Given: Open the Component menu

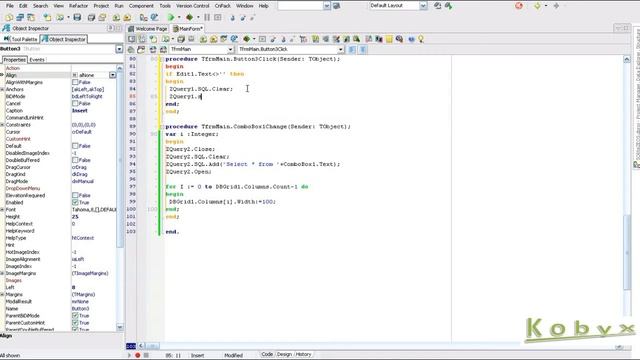Looking at the screenshot, I should pyautogui.click(x=141, y=6).
